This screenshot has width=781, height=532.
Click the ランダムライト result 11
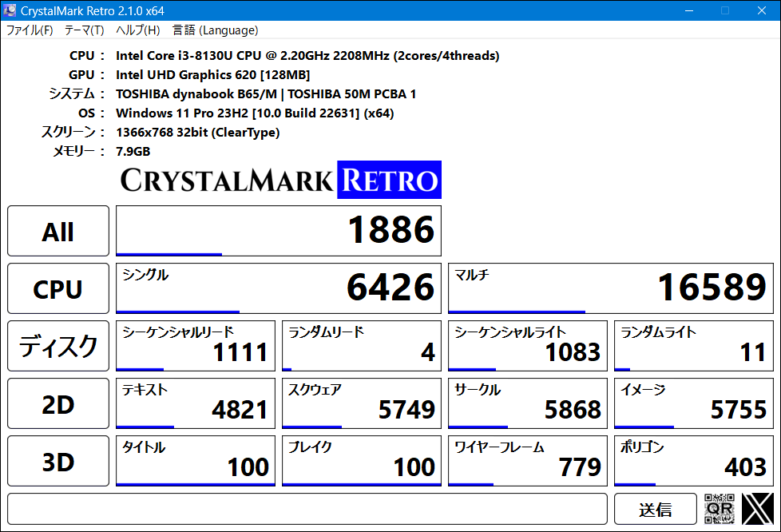[x=694, y=346]
